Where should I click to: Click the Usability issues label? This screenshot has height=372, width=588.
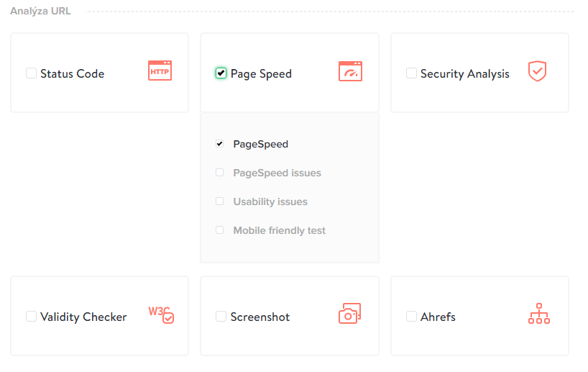coord(270,201)
